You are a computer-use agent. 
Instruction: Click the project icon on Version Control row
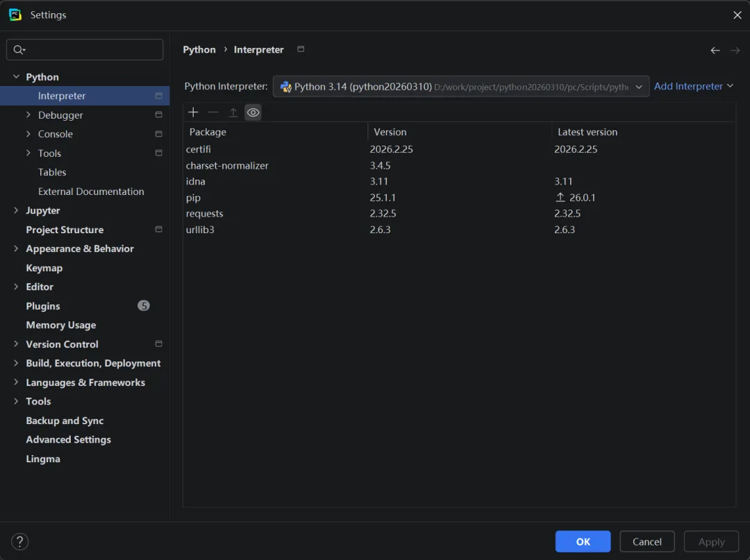159,344
